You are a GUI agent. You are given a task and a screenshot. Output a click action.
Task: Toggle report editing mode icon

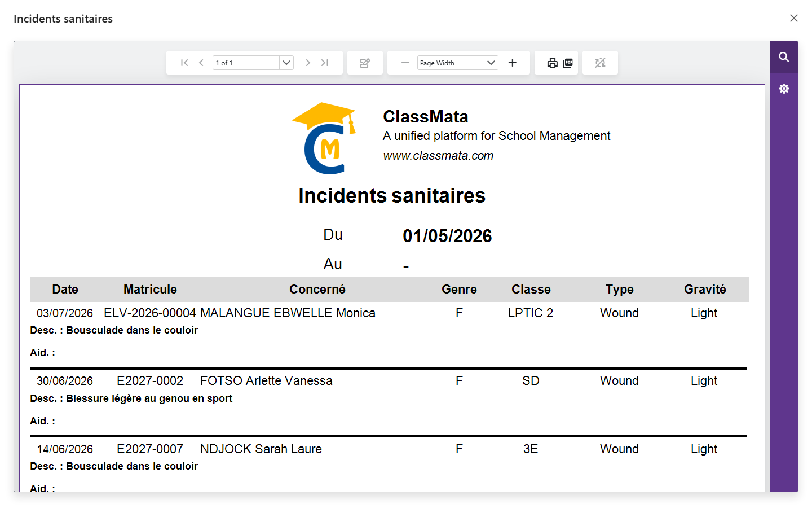click(365, 63)
